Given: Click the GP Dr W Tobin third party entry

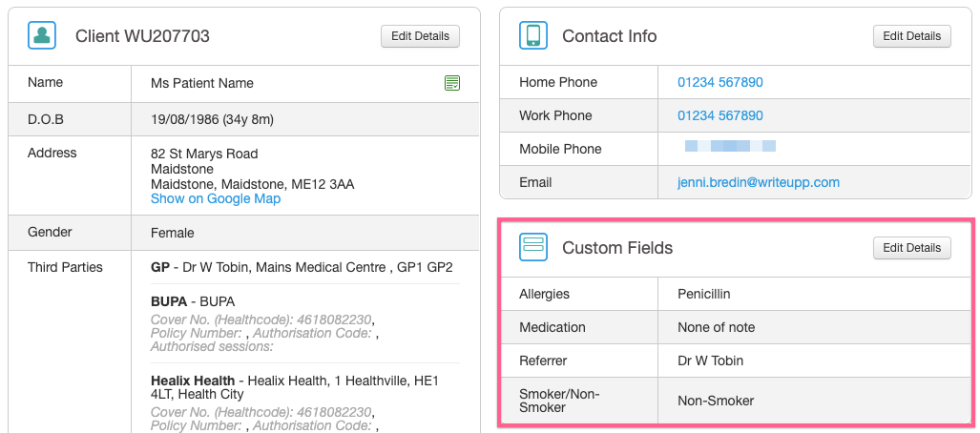Looking at the screenshot, I should click(x=302, y=267).
